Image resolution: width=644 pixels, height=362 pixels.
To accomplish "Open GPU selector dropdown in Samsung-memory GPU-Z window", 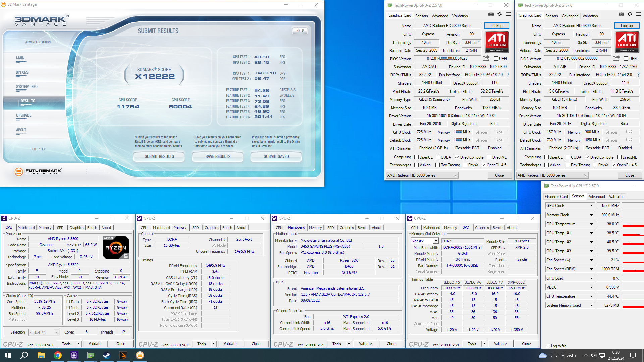I will click(422, 175).
